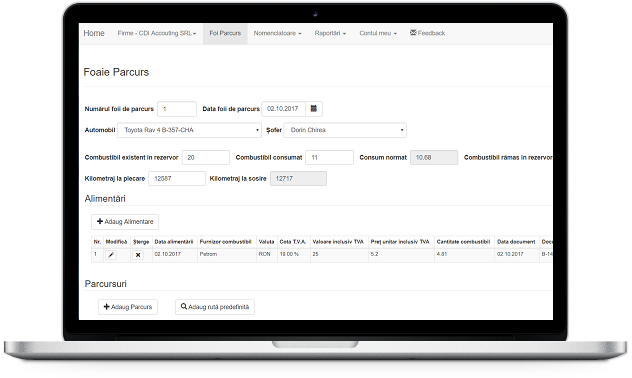Click Combustibil consumat field
632x378 pixels.
click(x=330, y=158)
